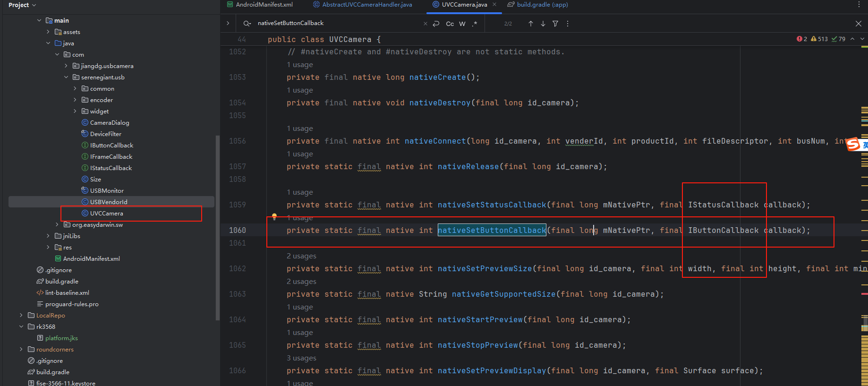
Task: Jump to next highlighted problem
Action: (x=862, y=39)
